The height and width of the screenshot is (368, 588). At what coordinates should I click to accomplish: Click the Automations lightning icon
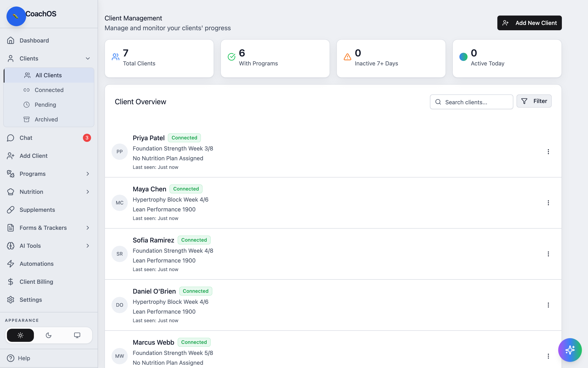click(x=10, y=264)
